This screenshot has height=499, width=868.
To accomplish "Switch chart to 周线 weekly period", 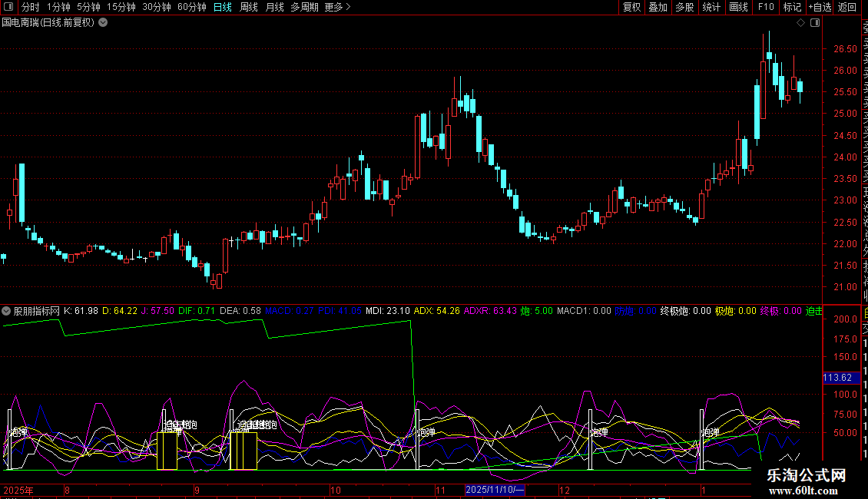I will tap(249, 8).
